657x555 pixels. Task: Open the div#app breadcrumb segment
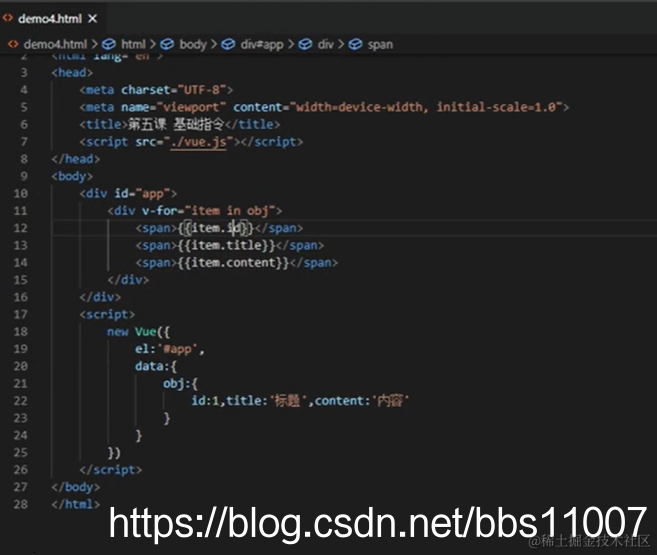point(262,44)
